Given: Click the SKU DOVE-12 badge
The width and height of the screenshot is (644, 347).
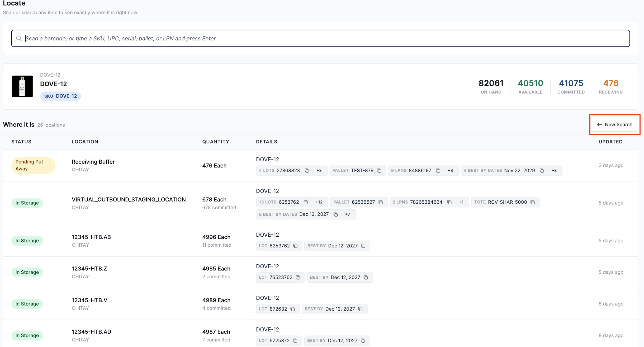Looking at the screenshot, I should (x=60, y=96).
